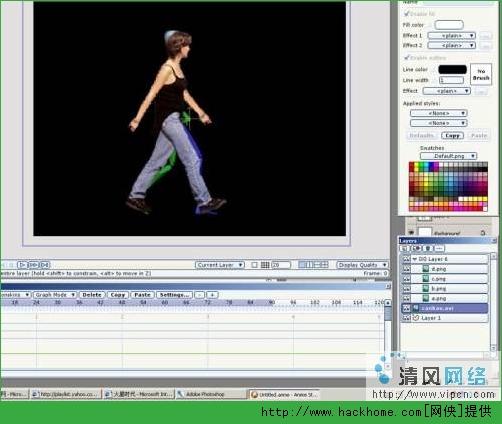Image resolution: width=502 pixels, height=424 pixels.
Task: Toggle visibility of the a.png layer
Action: tap(406, 298)
